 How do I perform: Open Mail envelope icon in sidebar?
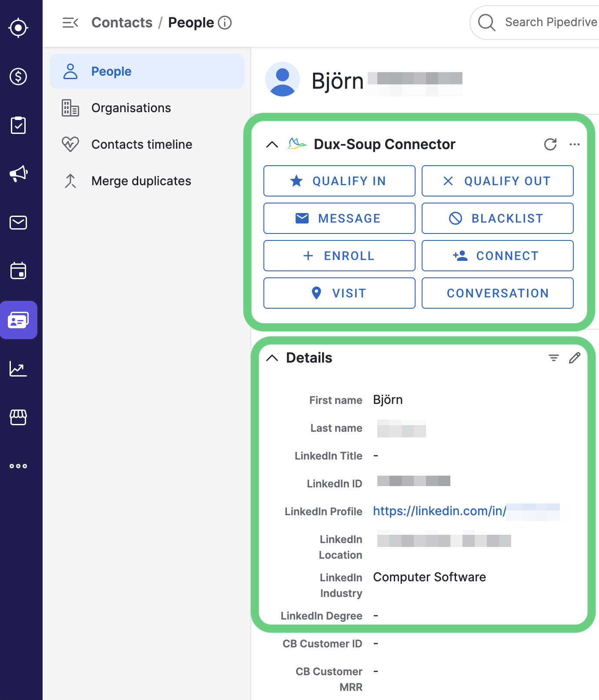18,223
